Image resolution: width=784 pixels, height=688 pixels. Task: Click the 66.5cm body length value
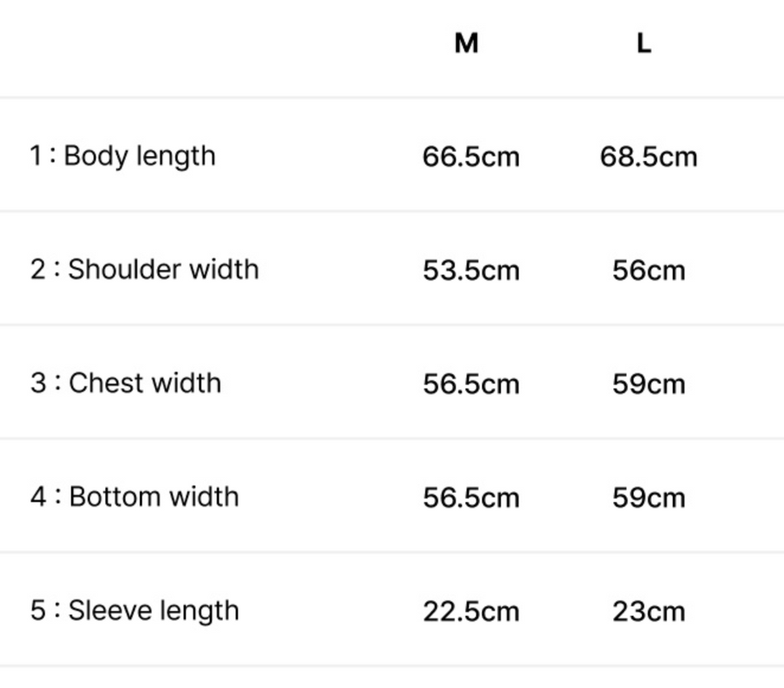(471, 157)
